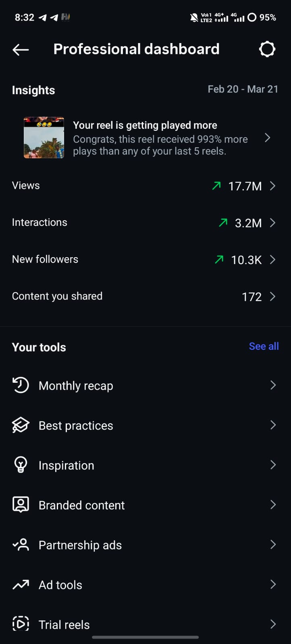The image size is (291, 644).
Task: Tap the back arrow icon
Action: (x=21, y=50)
